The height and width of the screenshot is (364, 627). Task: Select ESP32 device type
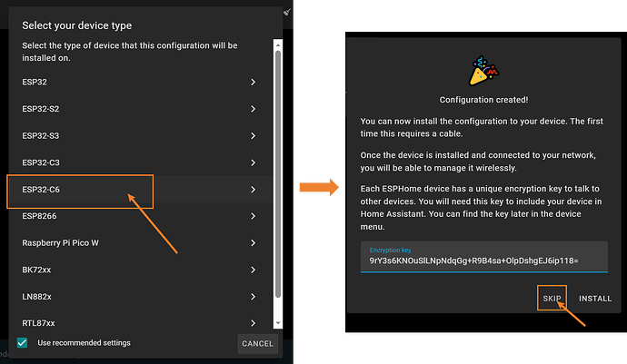(x=140, y=82)
